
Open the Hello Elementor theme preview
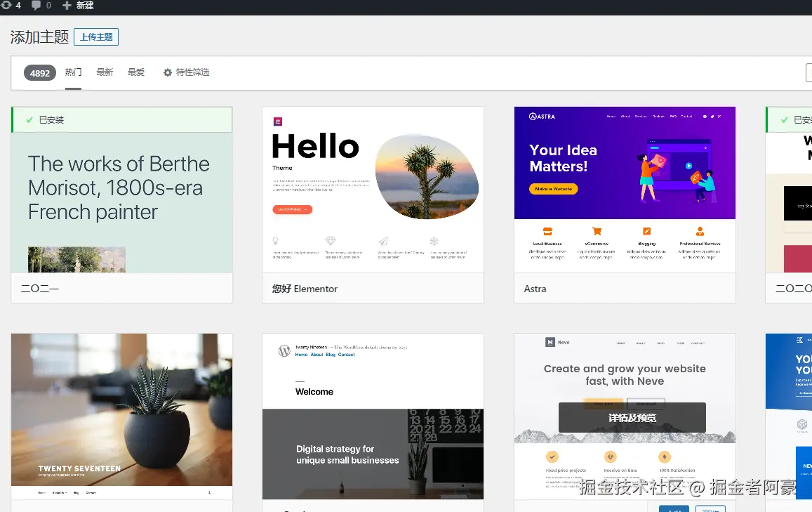pos(373,190)
